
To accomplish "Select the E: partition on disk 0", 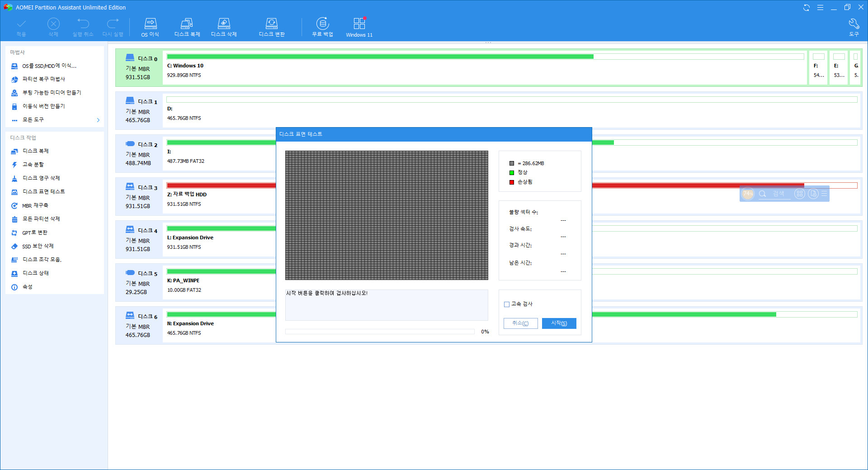I will 839,67.
